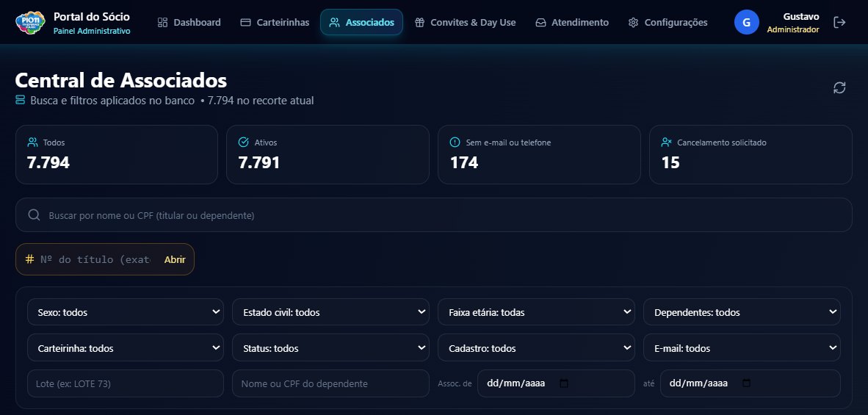Click the Carteirinhas card icon
Image resolution: width=868 pixels, height=415 pixels.
tap(245, 22)
